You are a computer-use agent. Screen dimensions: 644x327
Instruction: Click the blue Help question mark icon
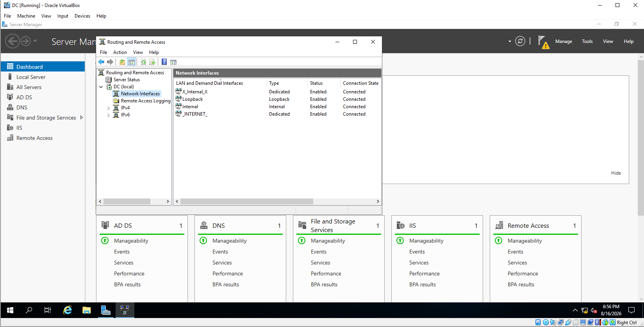(x=164, y=62)
